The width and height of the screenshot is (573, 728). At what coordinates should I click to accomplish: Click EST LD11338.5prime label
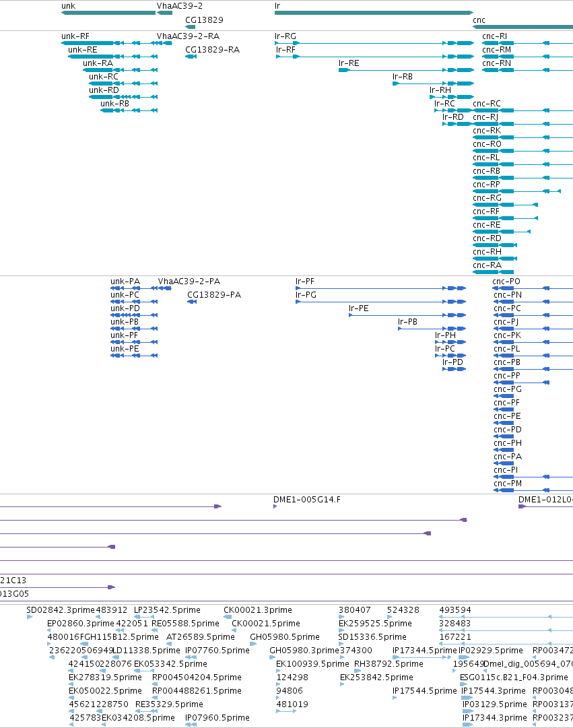pyautogui.click(x=146, y=651)
